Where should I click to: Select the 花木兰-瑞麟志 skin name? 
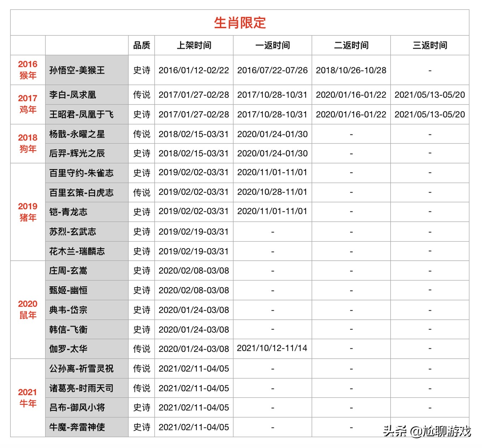pos(77,251)
